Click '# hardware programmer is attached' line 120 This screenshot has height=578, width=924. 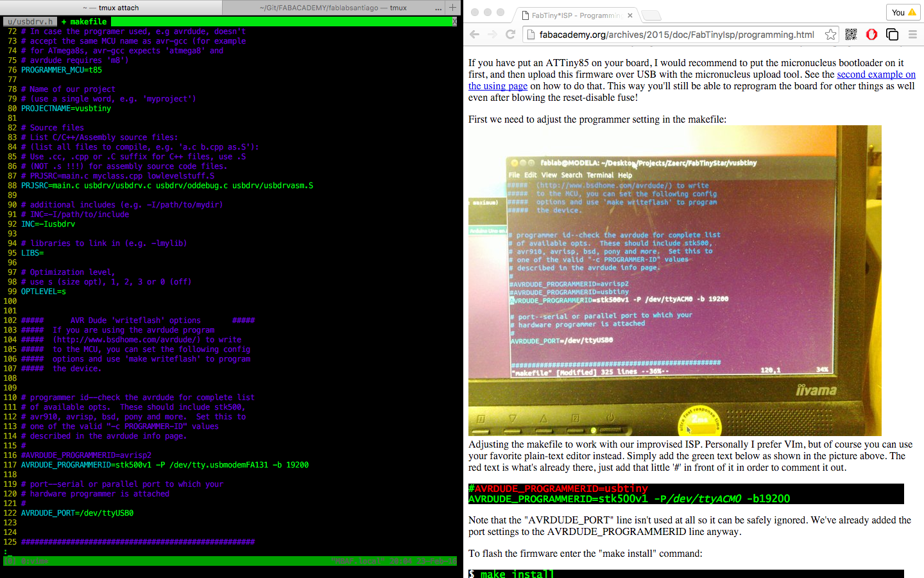[x=96, y=494]
